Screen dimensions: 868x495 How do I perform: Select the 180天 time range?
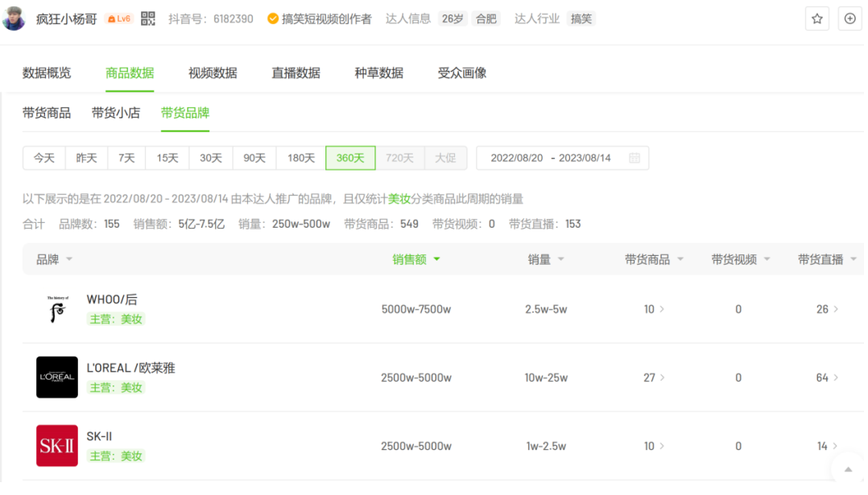(x=301, y=159)
